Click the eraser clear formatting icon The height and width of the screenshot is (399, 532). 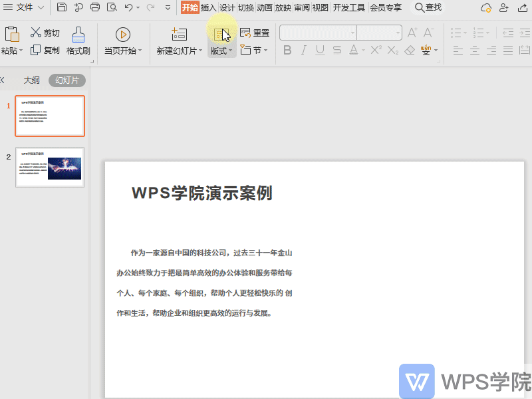(410, 51)
